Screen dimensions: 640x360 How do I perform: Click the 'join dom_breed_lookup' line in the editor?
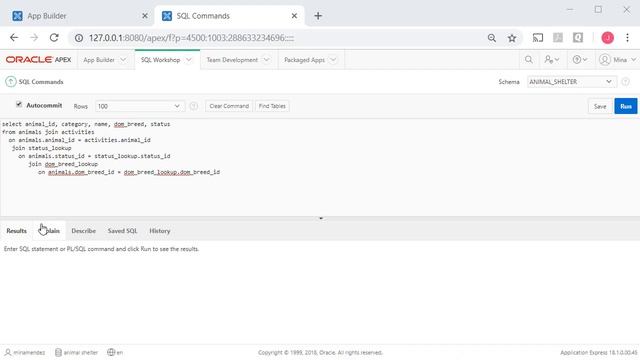pyautogui.click(x=63, y=164)
